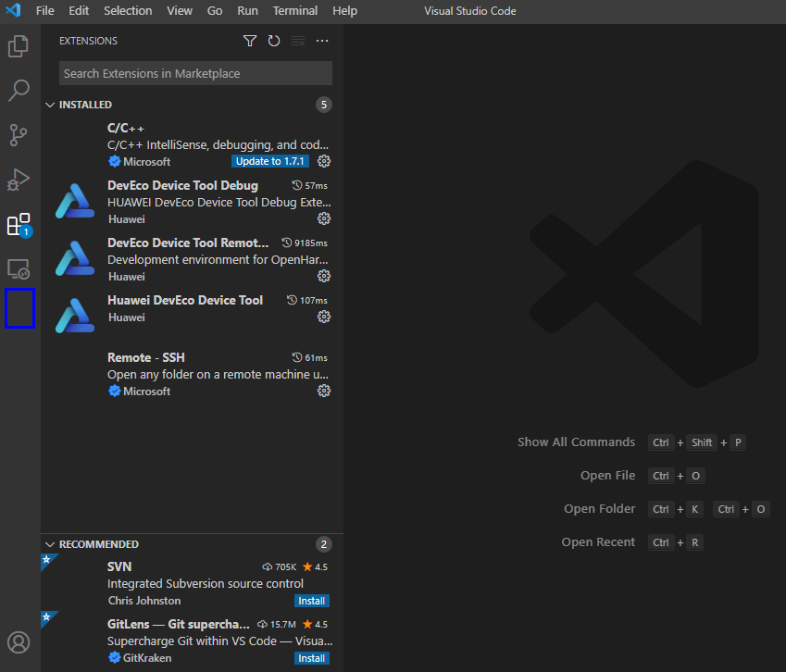Select the Huawei DevEco Device Tool title
The height and width of the screenshot is (672, 786).
click(185, 300)
